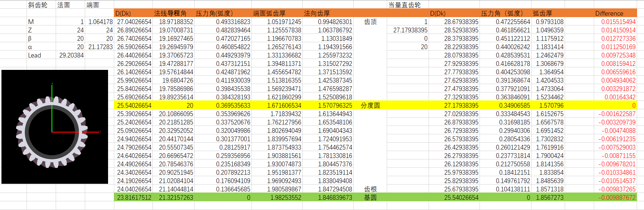The image size is (644, 210).
Task: Select yellow-row cell 1.570796325
Action: [x=335, y=106]
